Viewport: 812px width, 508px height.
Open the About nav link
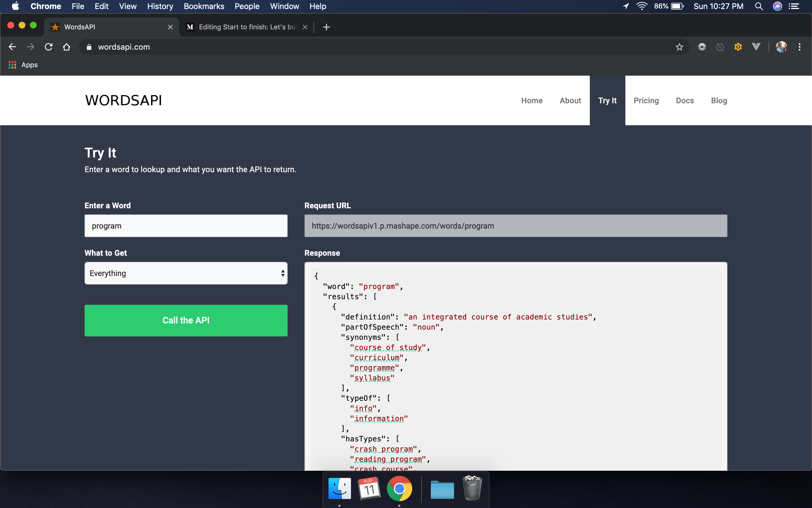[x=570, y=100]
